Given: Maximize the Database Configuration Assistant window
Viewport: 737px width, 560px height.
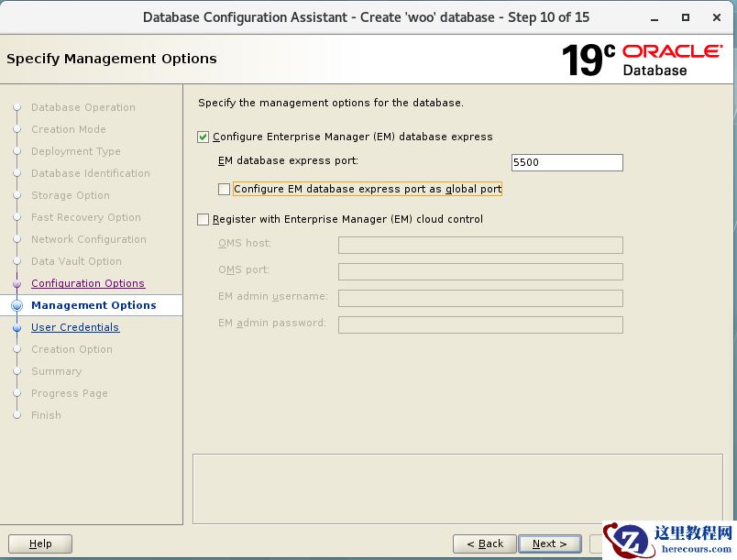Looking at the screenshot, I should [686, 17].
